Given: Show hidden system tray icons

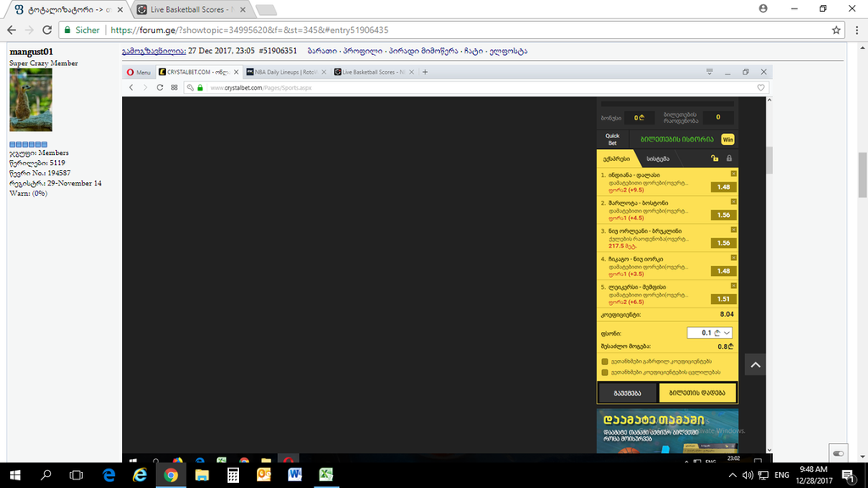Looking at the screenshot, I should pos(732,475).
